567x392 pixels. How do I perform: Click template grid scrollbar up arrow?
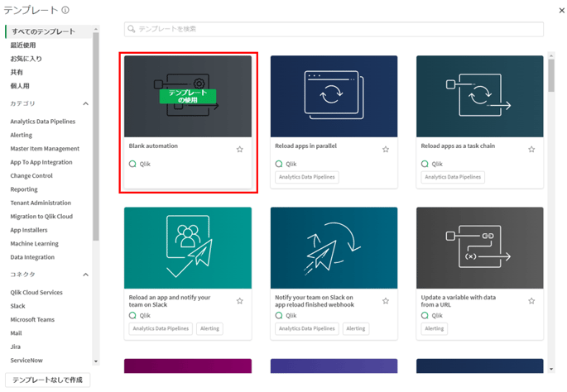551,56
